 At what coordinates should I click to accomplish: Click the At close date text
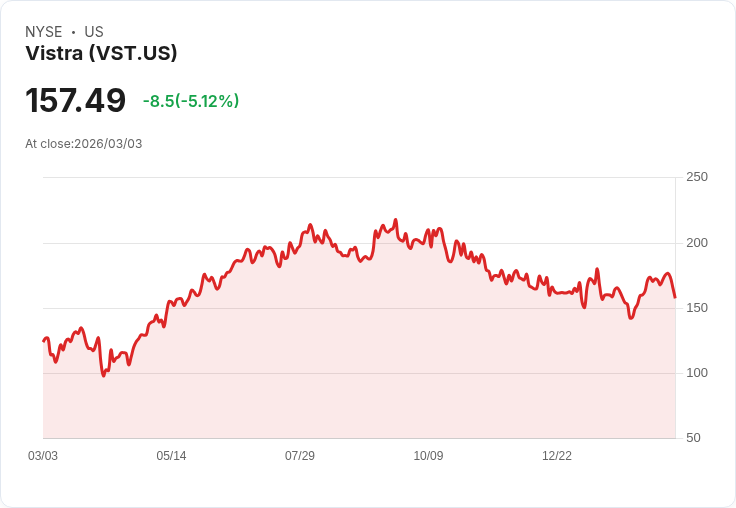pos(84,144)
